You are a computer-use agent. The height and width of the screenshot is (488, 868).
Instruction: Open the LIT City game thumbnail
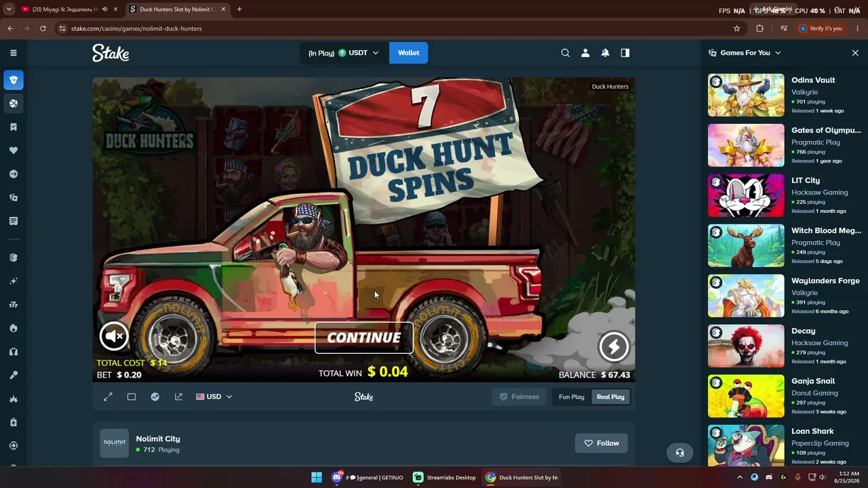(746, 195)
